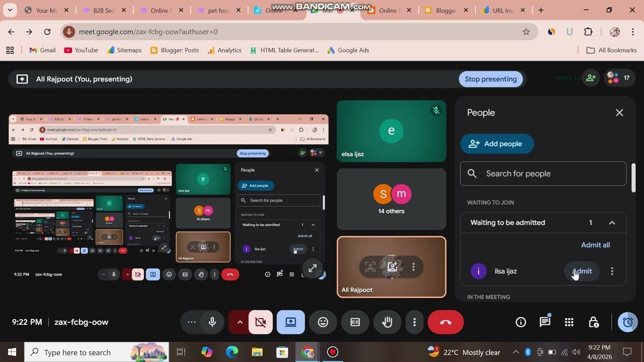The height and width of the screenshot is (362, 644).
Task: Turn on closed captions
Action: [x=355, y=322]
